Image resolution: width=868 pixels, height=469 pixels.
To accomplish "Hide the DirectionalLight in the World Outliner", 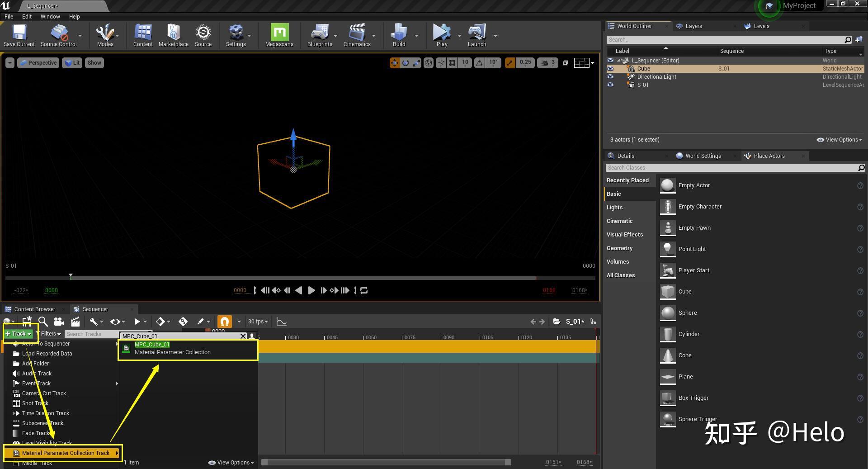I will 610,76.
